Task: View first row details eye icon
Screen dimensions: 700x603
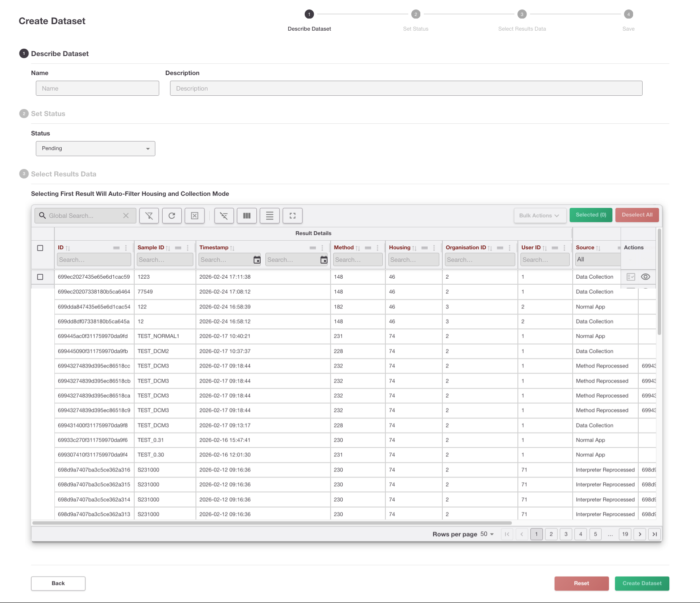Action: click(x=646, y=277)
